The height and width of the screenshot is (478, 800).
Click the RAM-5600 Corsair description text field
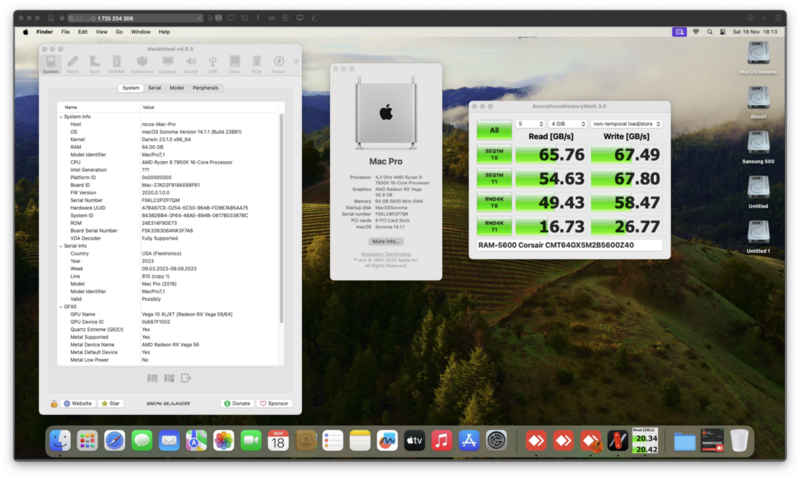568,245
